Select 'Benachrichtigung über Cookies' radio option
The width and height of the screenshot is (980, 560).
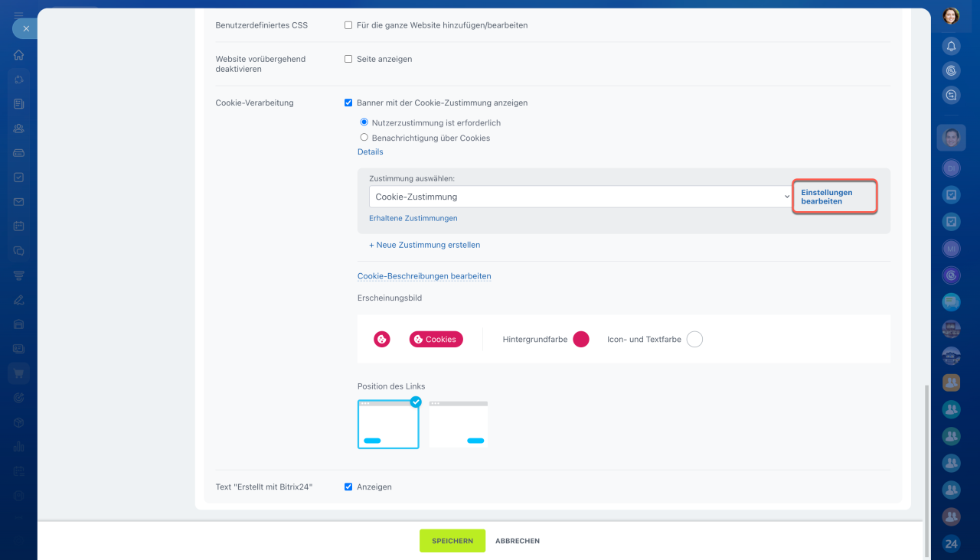tap(364, 138)
